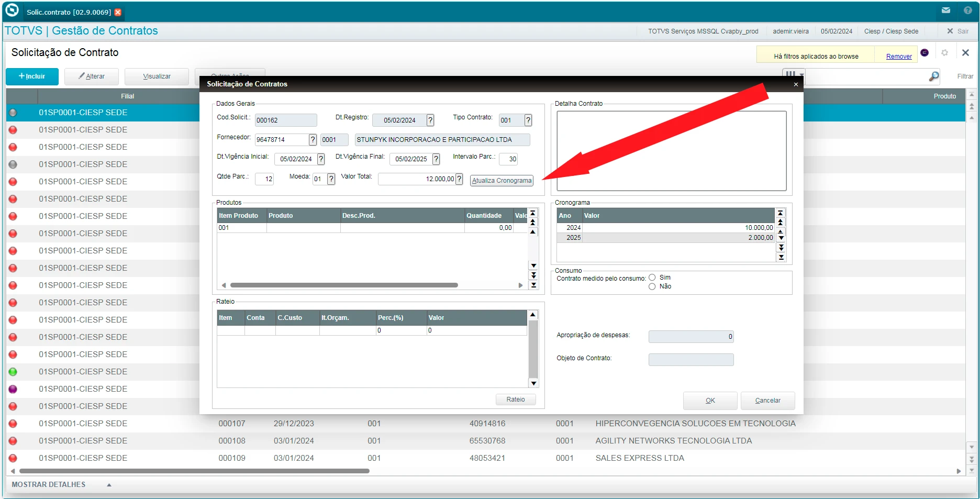Open lookup icon beside Valor Total field

point(459,179)
